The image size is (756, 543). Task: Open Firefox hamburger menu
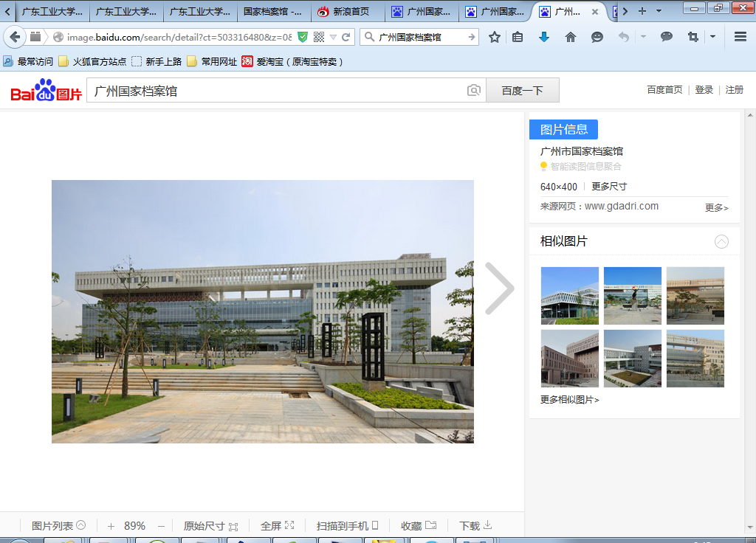pos(740,37)
